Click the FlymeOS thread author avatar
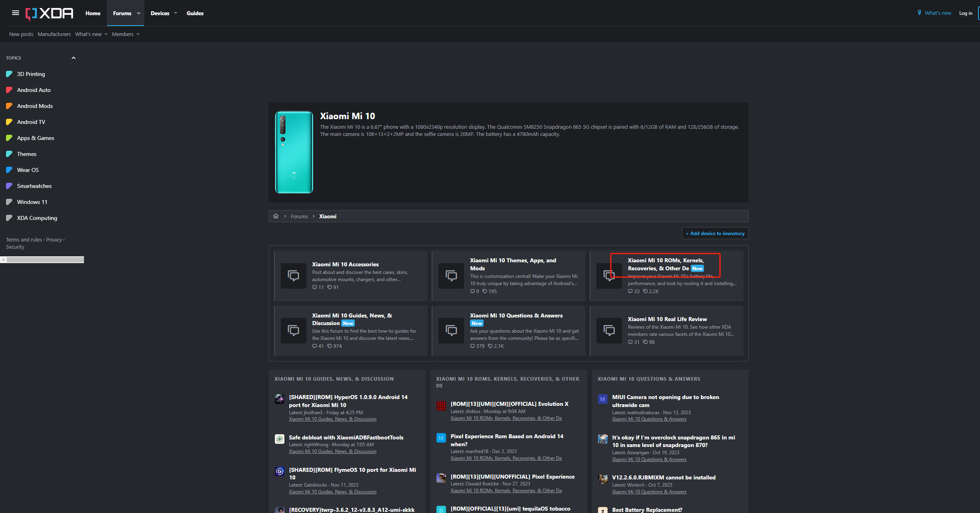The width and height of the screenshot is (980, 513). 280,471
